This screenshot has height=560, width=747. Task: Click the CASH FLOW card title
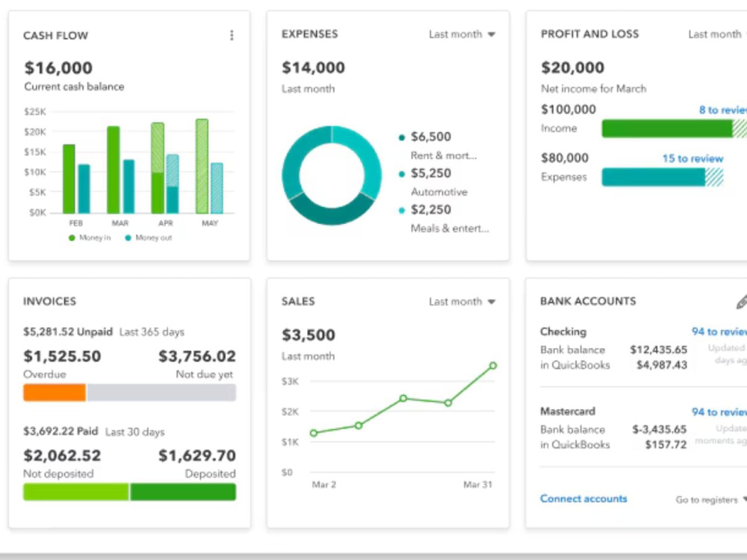(56, 36)
